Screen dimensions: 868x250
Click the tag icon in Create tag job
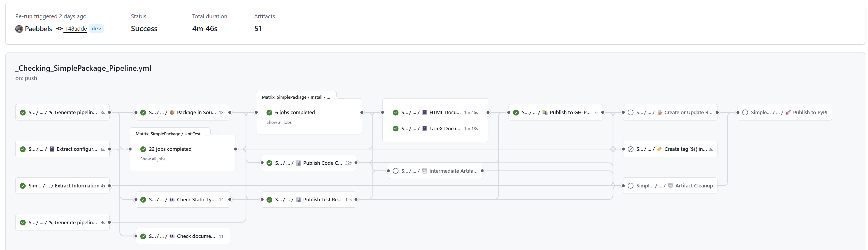coord(659,149)
